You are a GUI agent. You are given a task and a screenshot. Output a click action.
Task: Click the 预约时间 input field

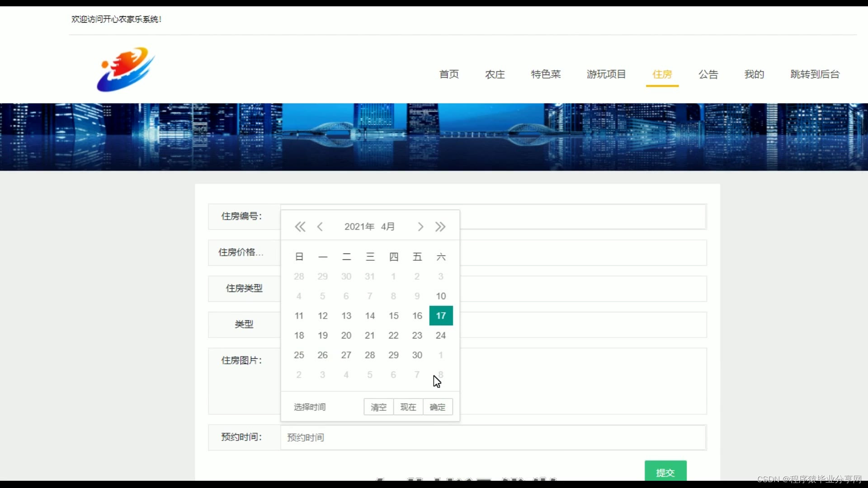point(493,437)
